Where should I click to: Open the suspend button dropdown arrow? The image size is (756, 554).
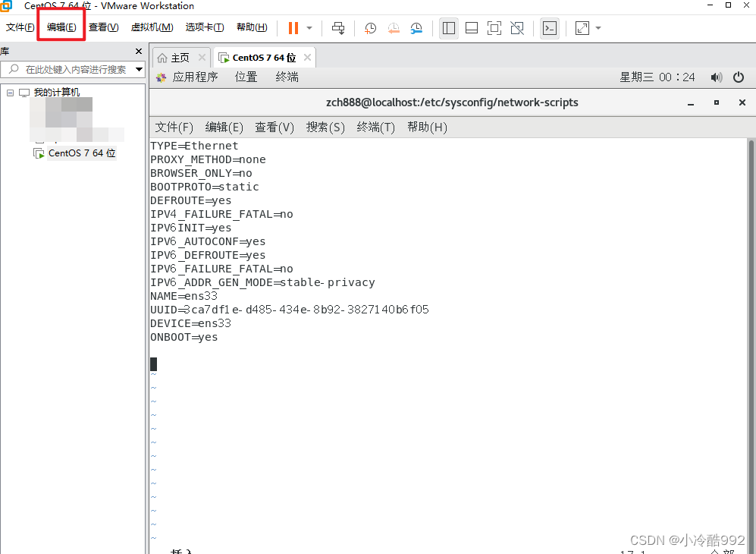point(309,27)
